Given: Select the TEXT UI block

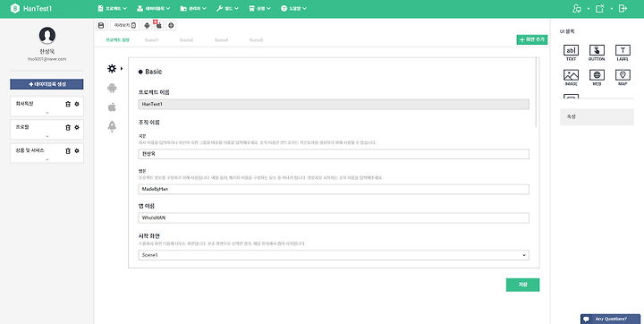Looking at the screenshot, I should [x=571, y=53].
